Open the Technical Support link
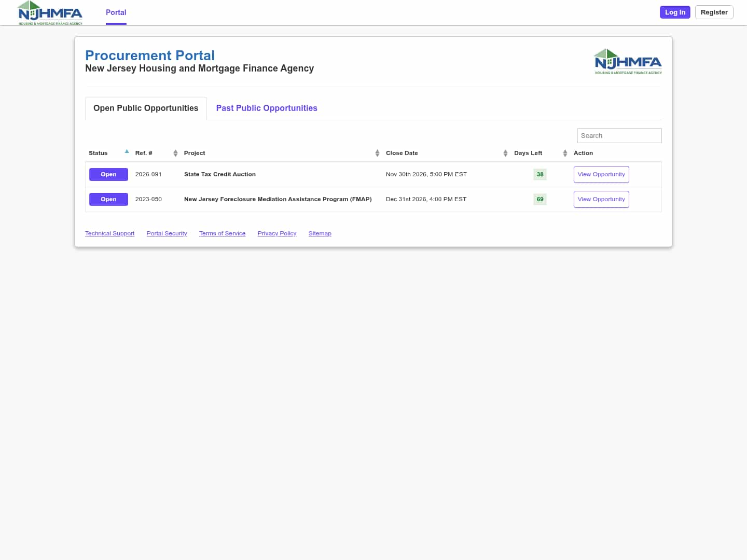747x560 pixels. 109,233
